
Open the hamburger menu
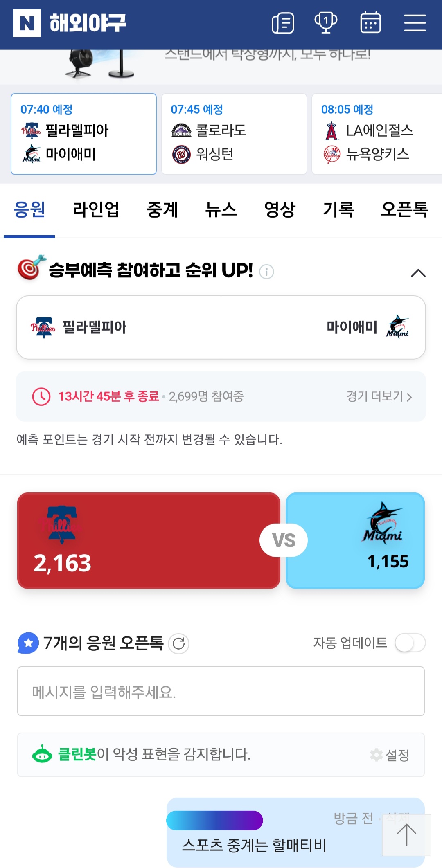click(415, 23)
